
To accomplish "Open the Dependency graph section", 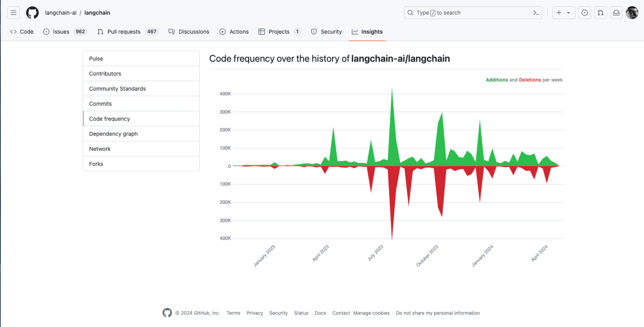I will click(x=113, y=133).
